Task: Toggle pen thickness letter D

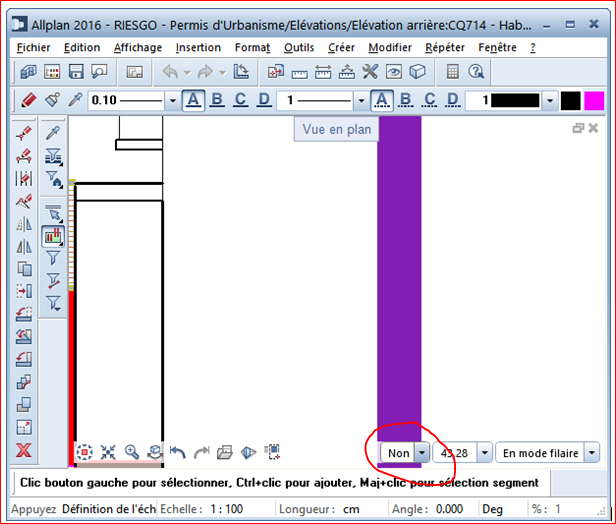Action: [264, 100]
